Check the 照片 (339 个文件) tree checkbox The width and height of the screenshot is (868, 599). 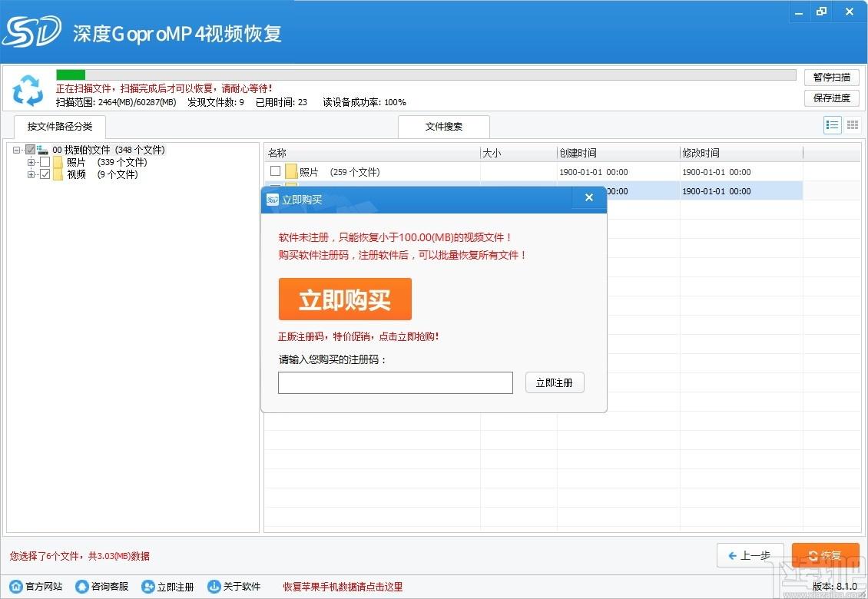(45, 161)
